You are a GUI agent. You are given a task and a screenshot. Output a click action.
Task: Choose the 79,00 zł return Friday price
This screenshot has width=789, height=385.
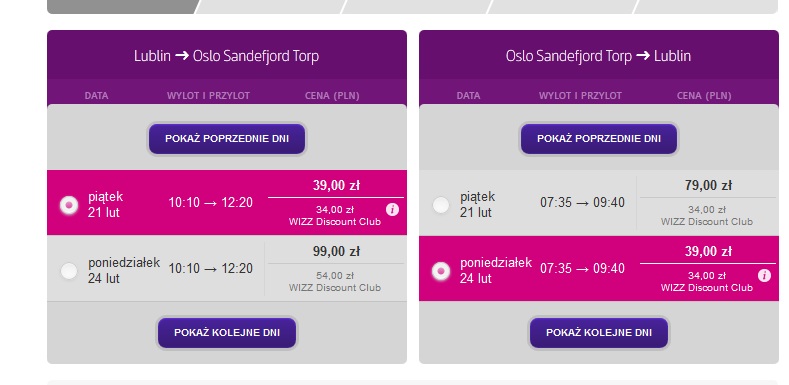(708, 186)
